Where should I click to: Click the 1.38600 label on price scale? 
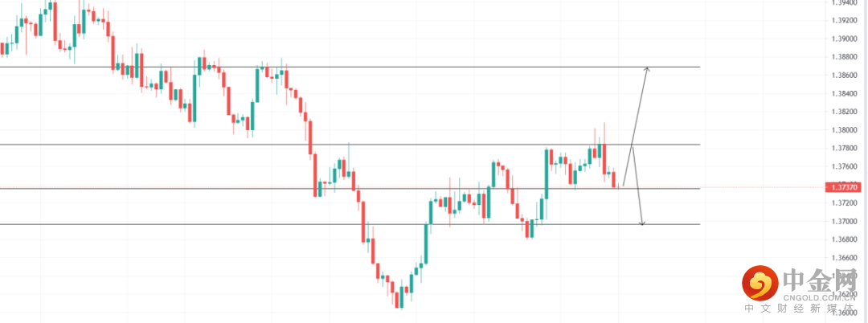point(843,75)
